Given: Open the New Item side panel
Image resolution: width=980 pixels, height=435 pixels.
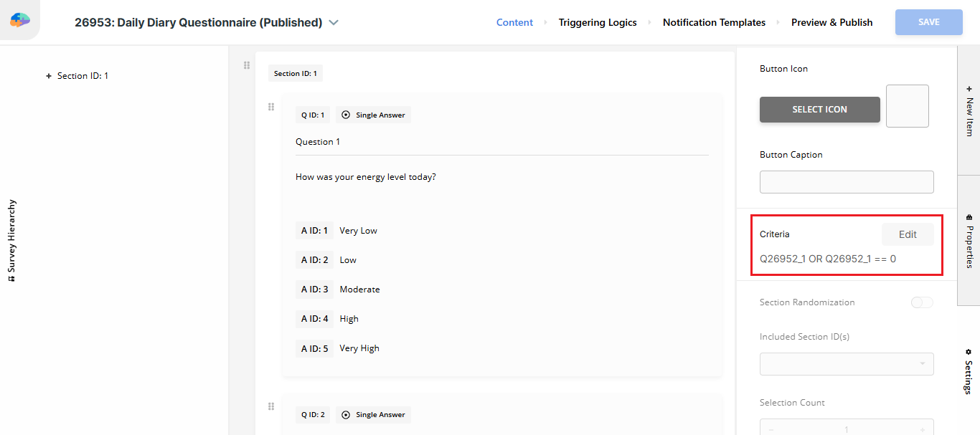Looking at the screenshot, I should tap(969, 111).
